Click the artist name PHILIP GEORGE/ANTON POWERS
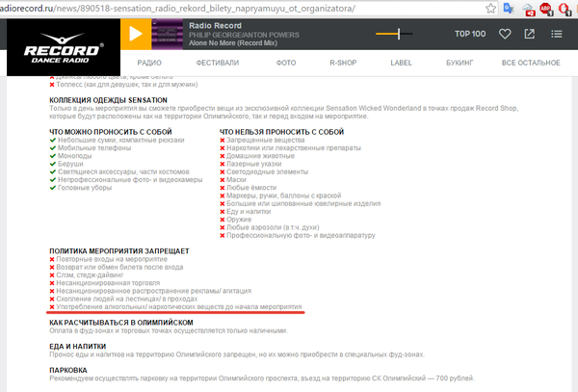Image resolution: width=578 pixels, height=392 pixels. coord(244,35)
